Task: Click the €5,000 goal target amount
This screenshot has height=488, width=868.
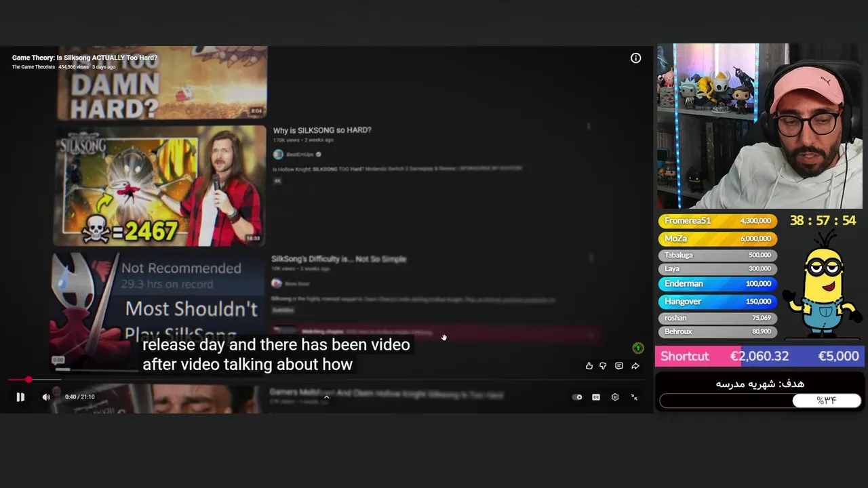Action: pos(838,357)
